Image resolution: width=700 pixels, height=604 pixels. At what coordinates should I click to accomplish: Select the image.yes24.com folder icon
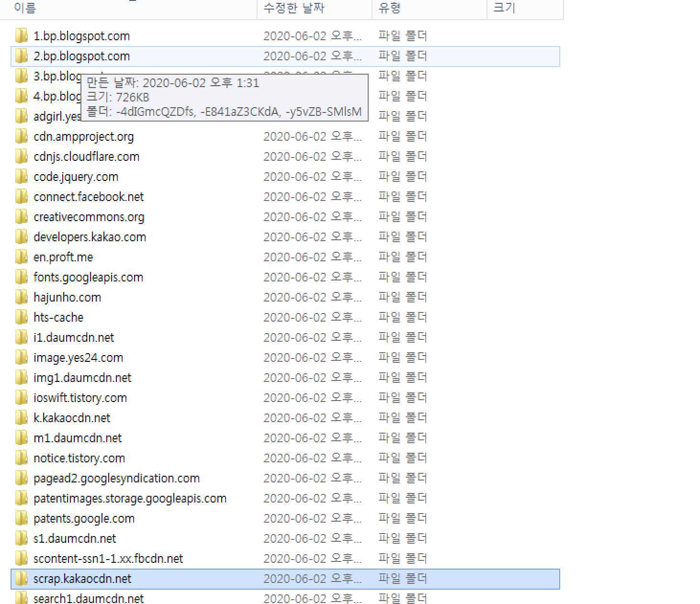21,357
